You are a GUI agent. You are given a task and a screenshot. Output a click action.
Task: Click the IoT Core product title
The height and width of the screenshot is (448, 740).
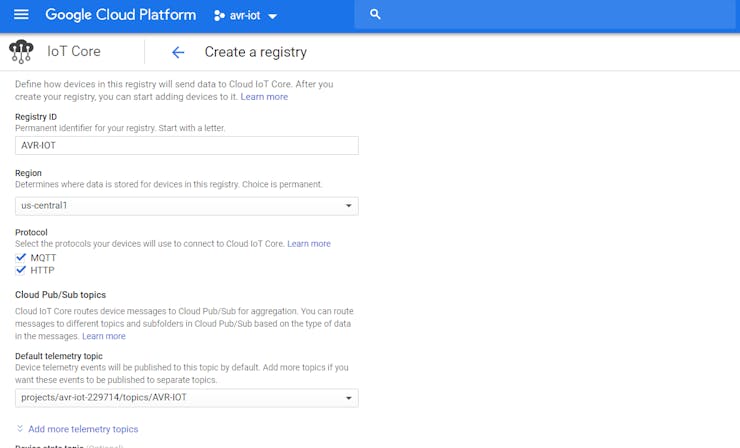[74, 51]
